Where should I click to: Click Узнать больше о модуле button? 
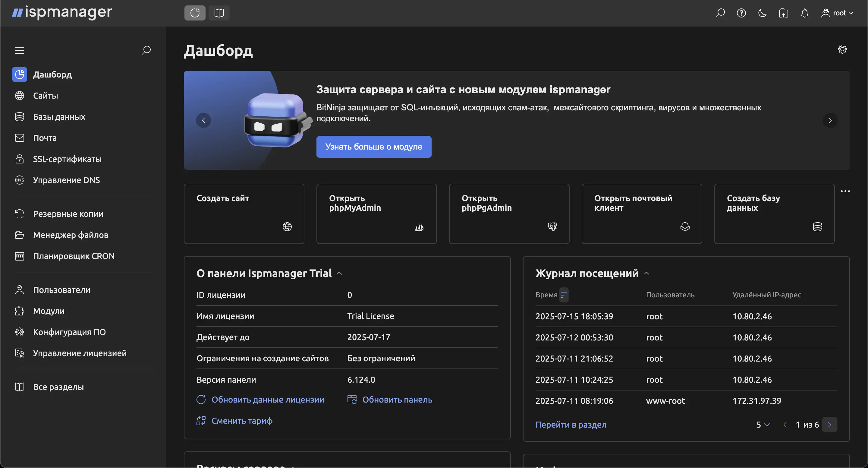click(x=373, y=147)
